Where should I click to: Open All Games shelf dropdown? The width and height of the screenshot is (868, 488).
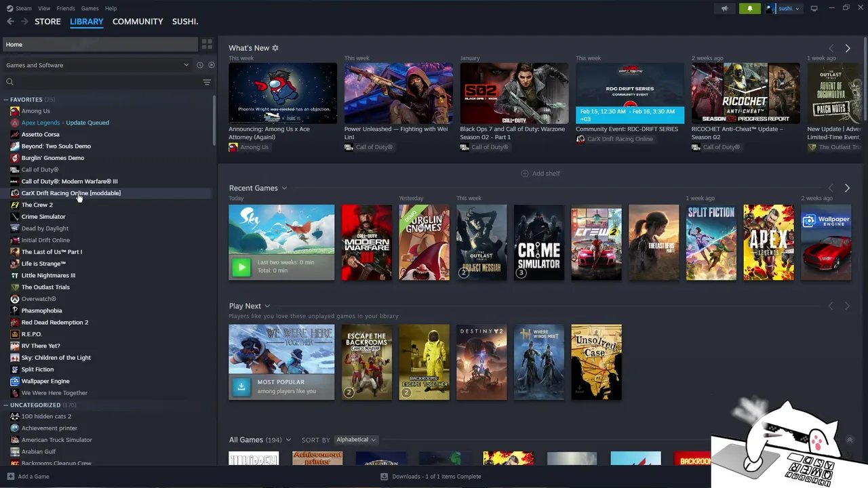click(288, 440)
